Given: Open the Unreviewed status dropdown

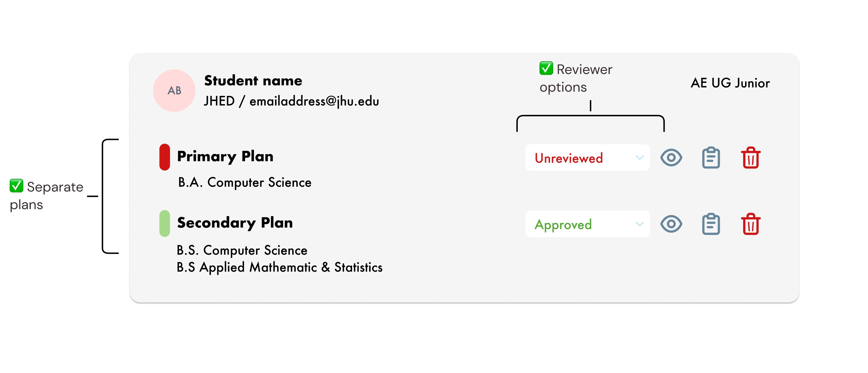Looking at the screenshot, I should click(x=587, y=158).
